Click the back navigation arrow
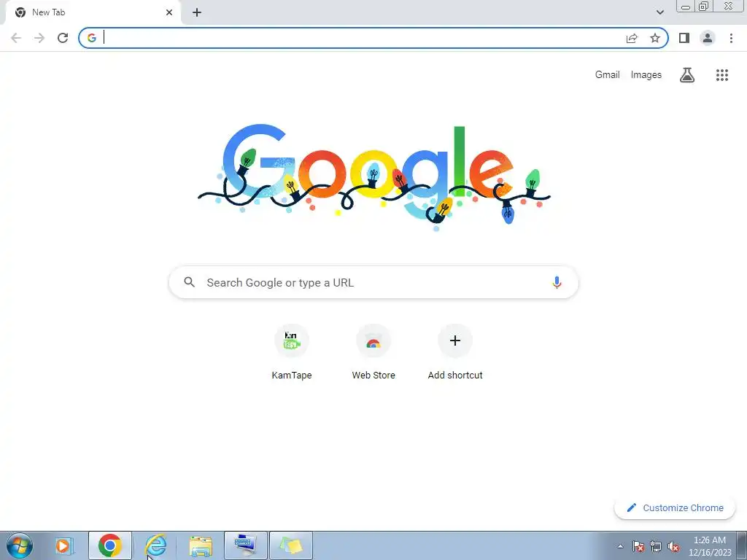The height and width of the screenshot is (560, 747). click(16, 38)
